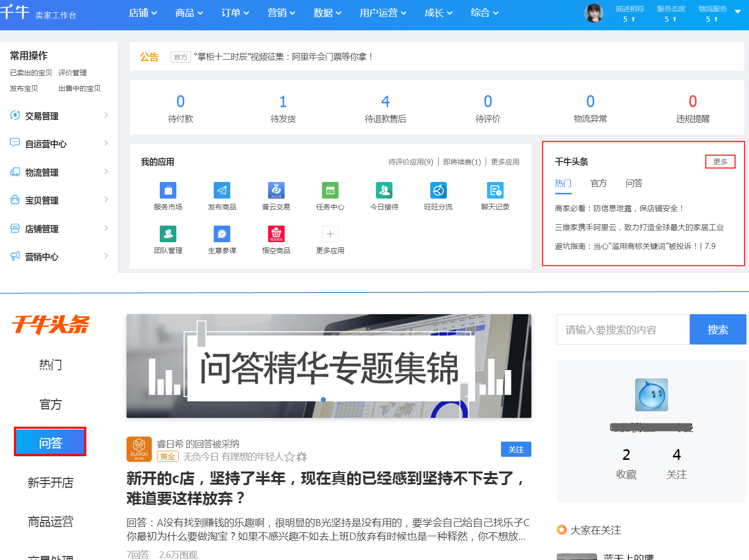This screenshot has height=560, width=749.
Task: Click the caret at the top-right corner
Action: coord(738,11)
